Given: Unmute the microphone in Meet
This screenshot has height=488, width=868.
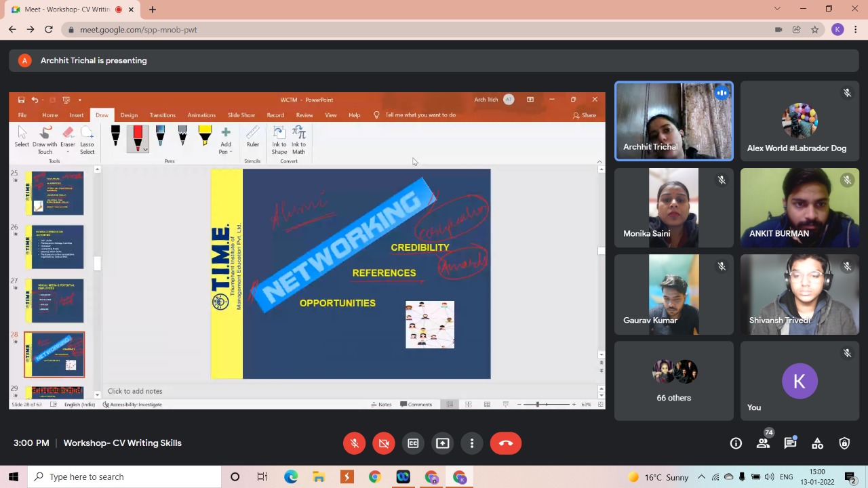Looking at the screenshot, I should 354,443.
